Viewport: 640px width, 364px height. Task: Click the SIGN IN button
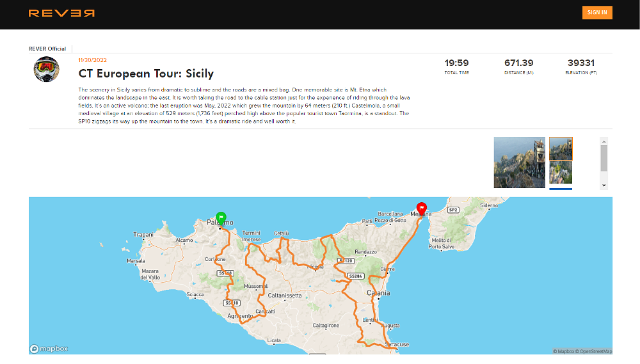[x=596, y=13]
